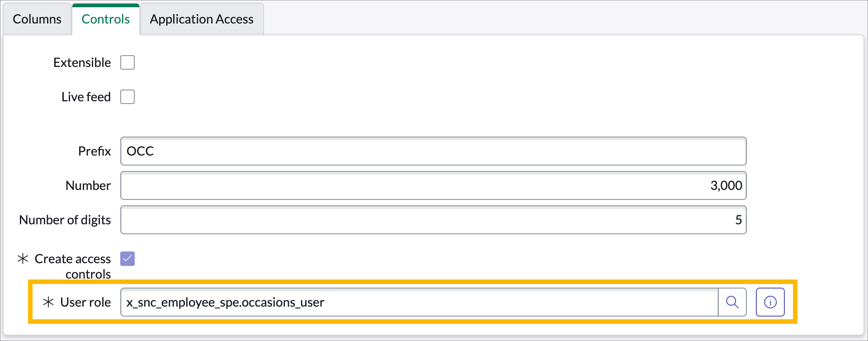Click the Prefix field containing OCC
868x341 pixels.
coord(433,151)
